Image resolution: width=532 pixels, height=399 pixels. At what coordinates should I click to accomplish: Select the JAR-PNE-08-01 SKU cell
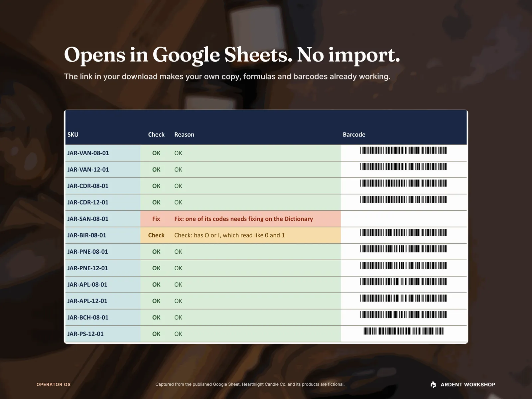coord(103,252)
